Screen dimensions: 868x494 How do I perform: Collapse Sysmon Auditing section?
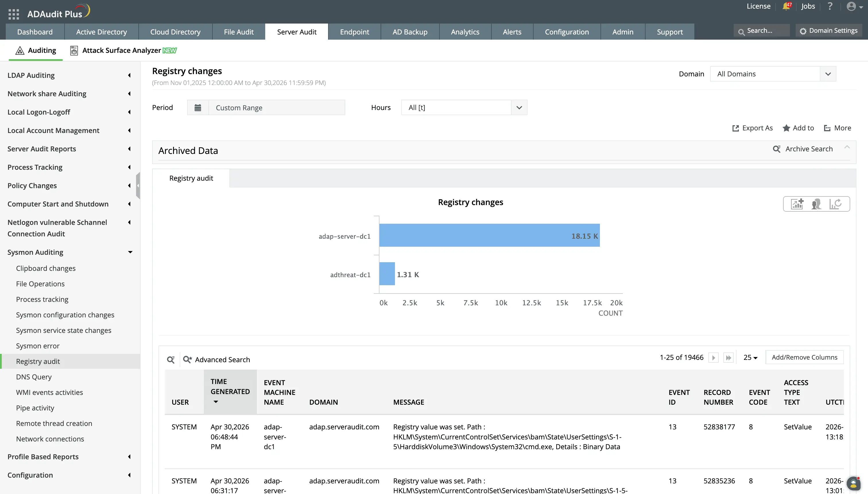click(x=70, y=252)
